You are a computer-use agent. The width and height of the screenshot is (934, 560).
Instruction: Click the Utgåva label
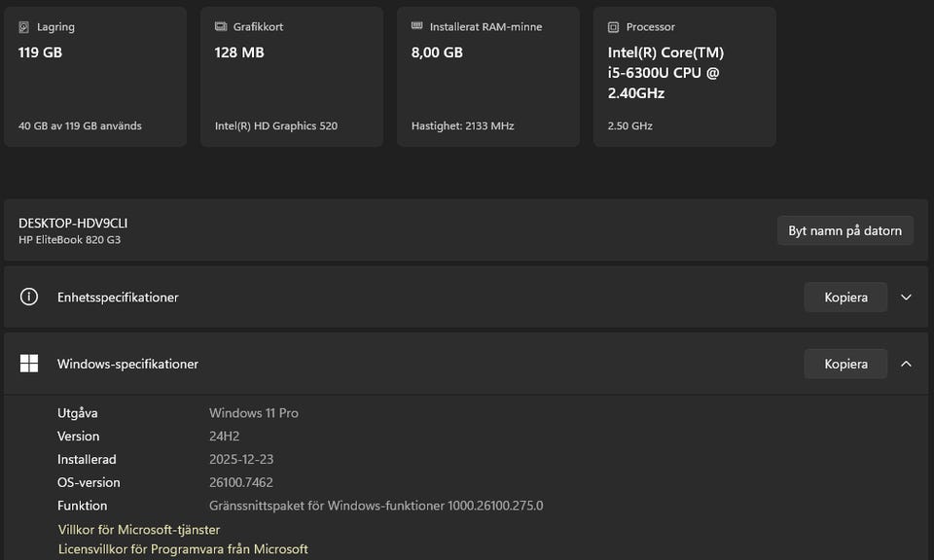[x=78, y=412]
